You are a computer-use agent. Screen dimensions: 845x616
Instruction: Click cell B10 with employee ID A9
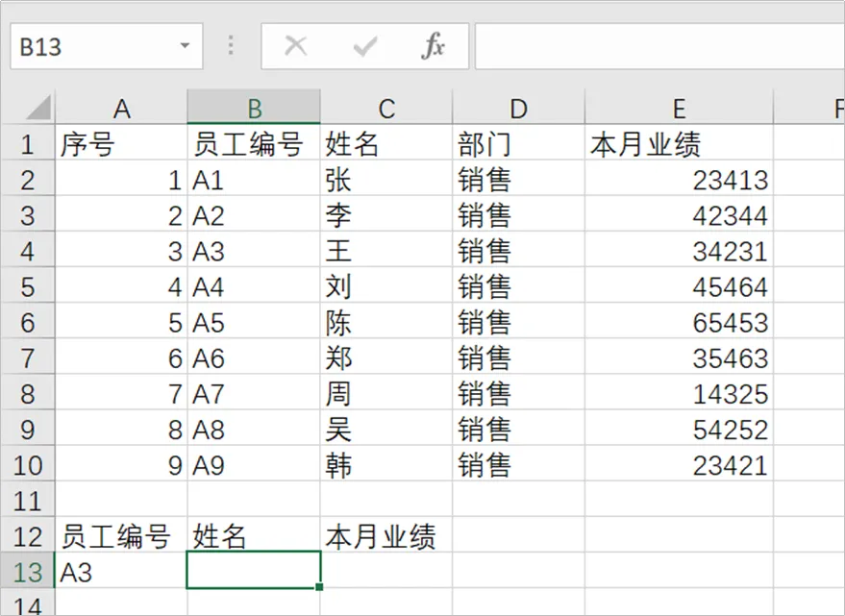(254, 463)
